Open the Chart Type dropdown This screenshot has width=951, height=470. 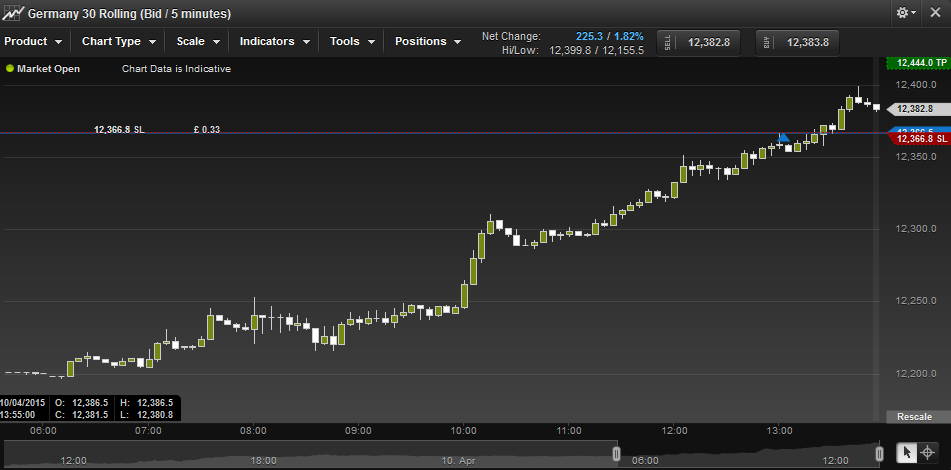(x=119, y=42)
